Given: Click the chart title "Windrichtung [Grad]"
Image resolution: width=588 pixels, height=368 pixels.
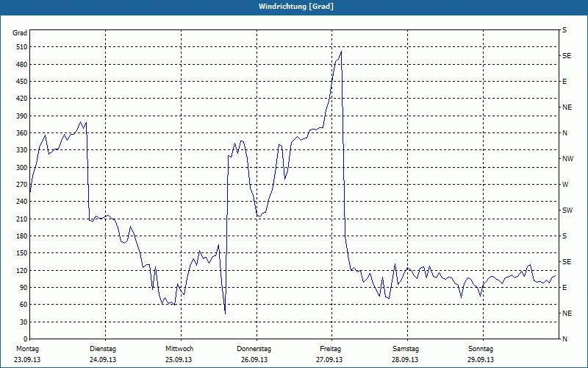Looking at the screenshot, I should point(296,7).
